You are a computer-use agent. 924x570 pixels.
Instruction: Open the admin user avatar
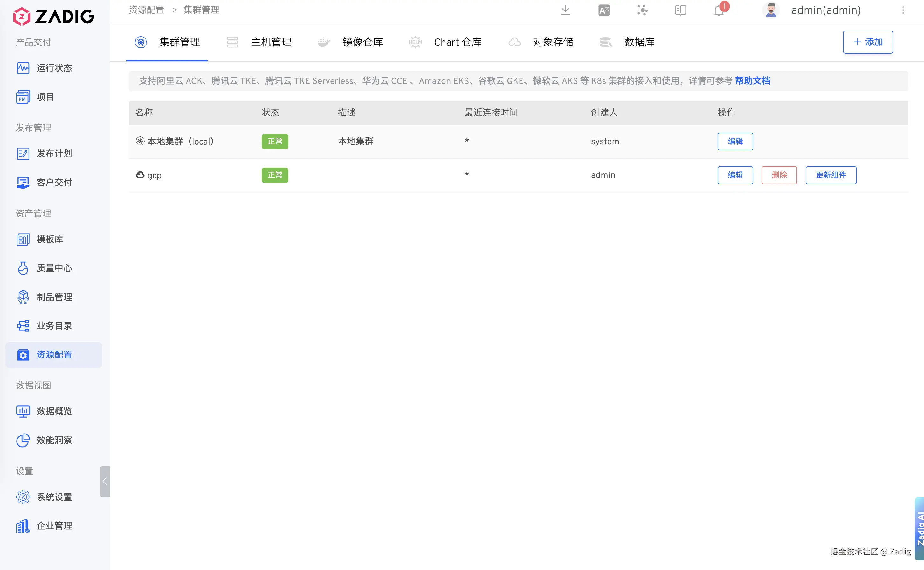(771, 10)
